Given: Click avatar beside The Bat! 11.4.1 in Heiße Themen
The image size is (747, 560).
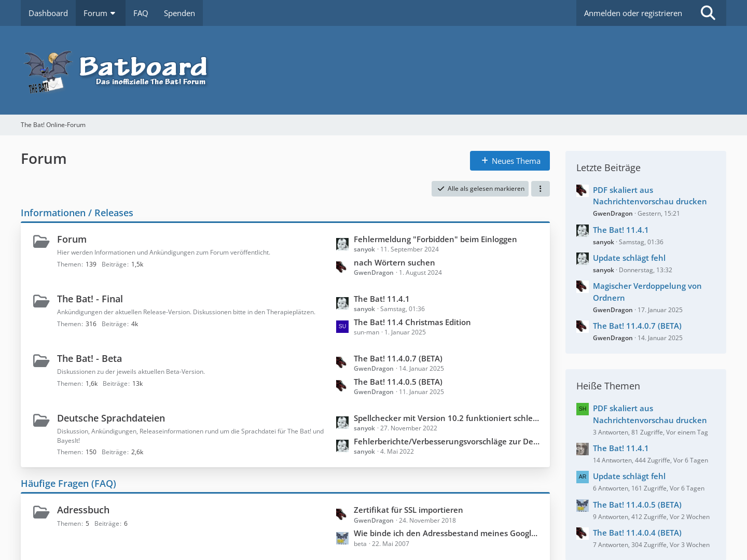Looking at the screenshot, I should [583, 449].
